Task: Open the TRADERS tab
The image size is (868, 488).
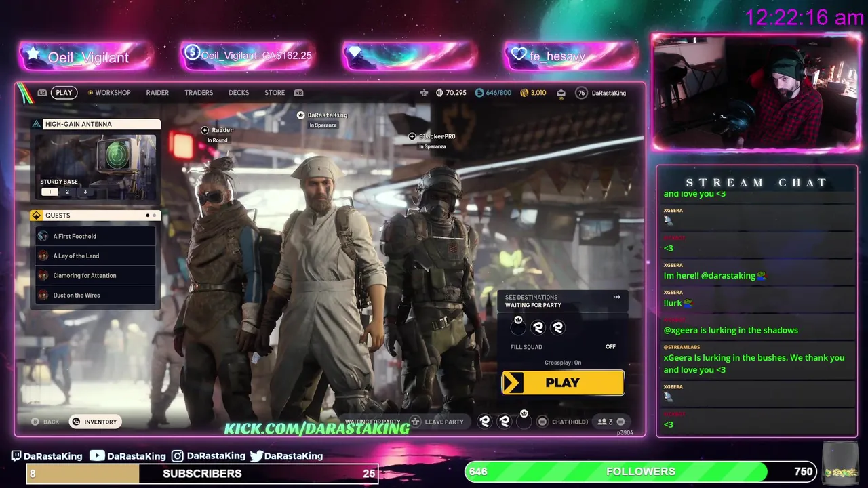Action: tap(199, 93)
